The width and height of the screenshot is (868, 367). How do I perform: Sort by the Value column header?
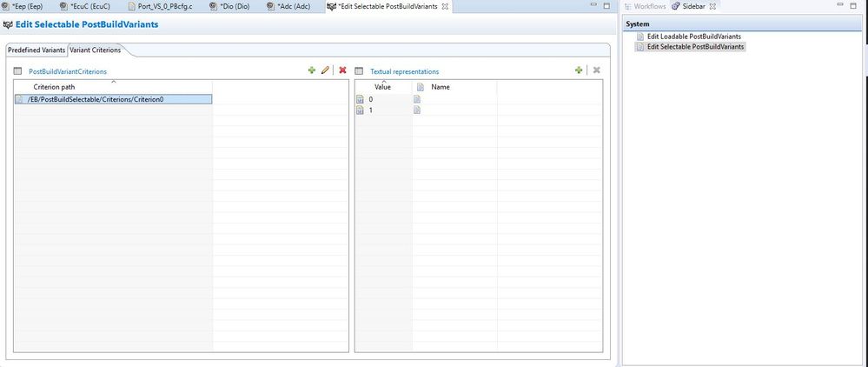383,86
